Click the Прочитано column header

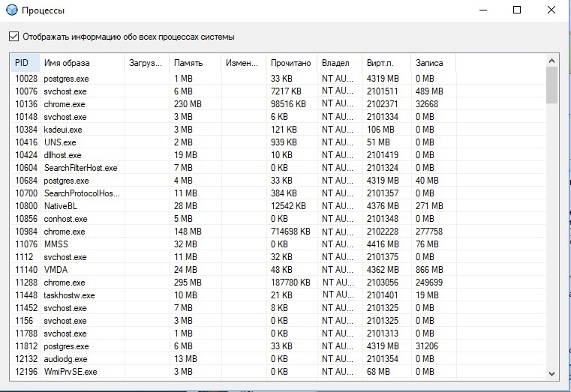[x=290, y=63]
